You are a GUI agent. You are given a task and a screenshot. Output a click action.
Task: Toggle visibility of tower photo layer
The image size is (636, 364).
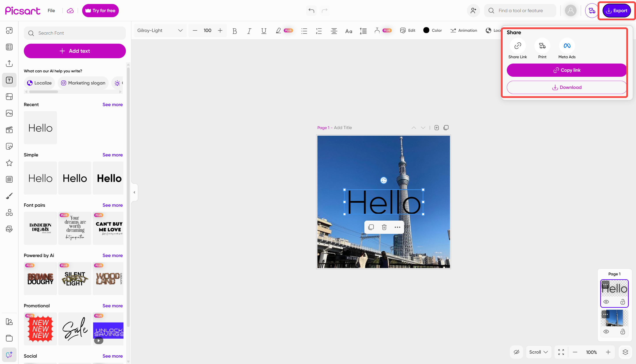(606, 332)
